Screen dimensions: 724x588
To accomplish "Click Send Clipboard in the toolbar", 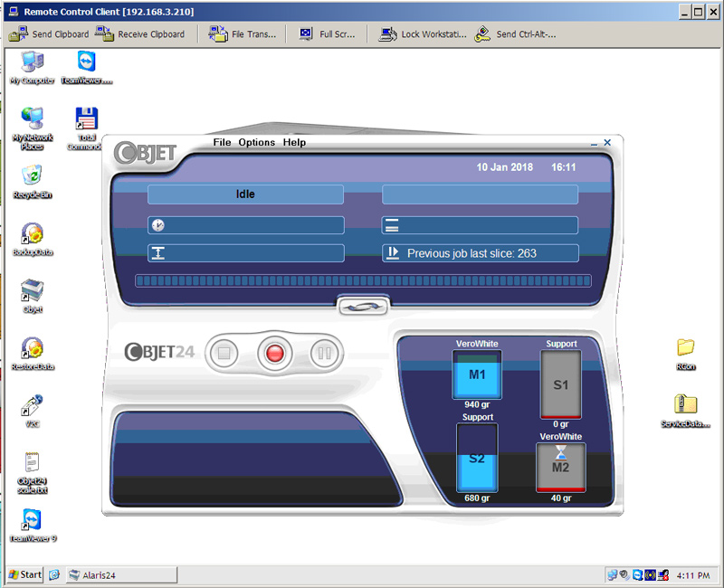I will (x=50, y=34).
